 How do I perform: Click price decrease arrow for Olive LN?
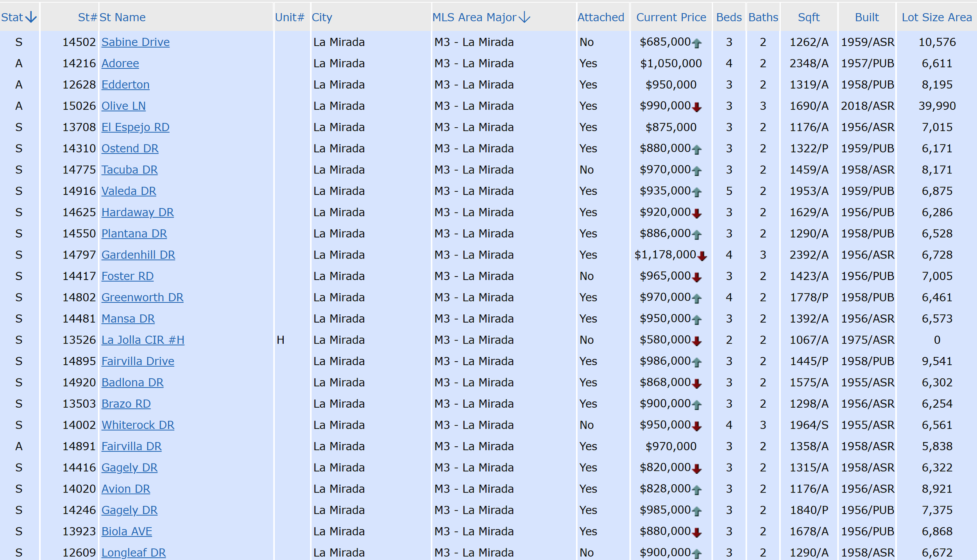click(x=696, y=107)
